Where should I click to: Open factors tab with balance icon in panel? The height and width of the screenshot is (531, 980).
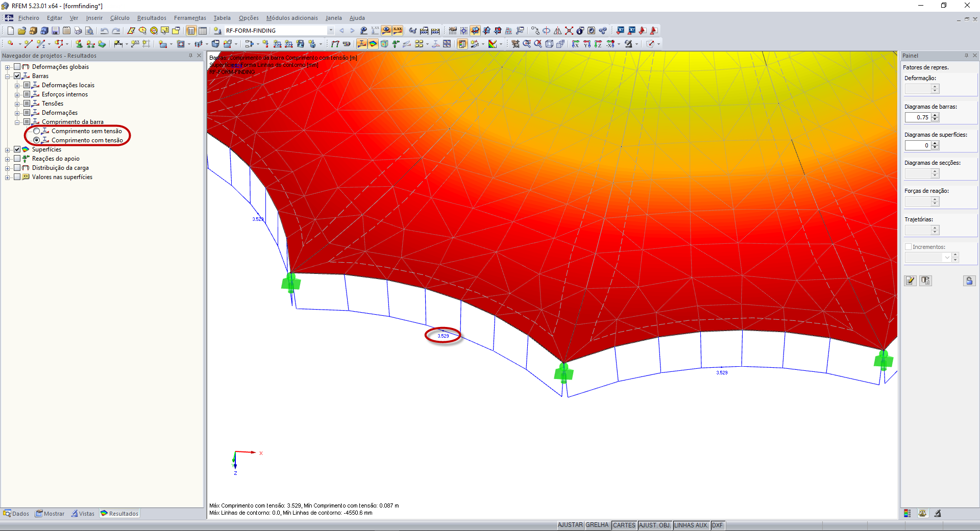[922, 513]
